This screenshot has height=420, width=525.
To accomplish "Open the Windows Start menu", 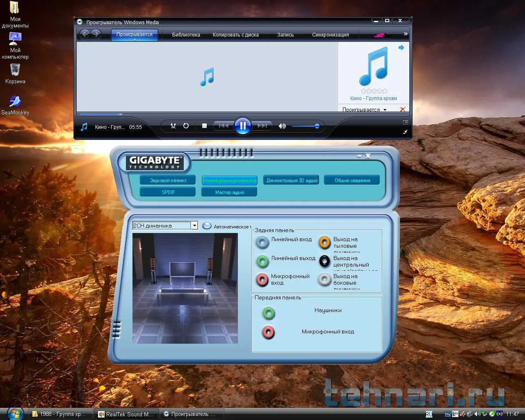I will [15, 413].
